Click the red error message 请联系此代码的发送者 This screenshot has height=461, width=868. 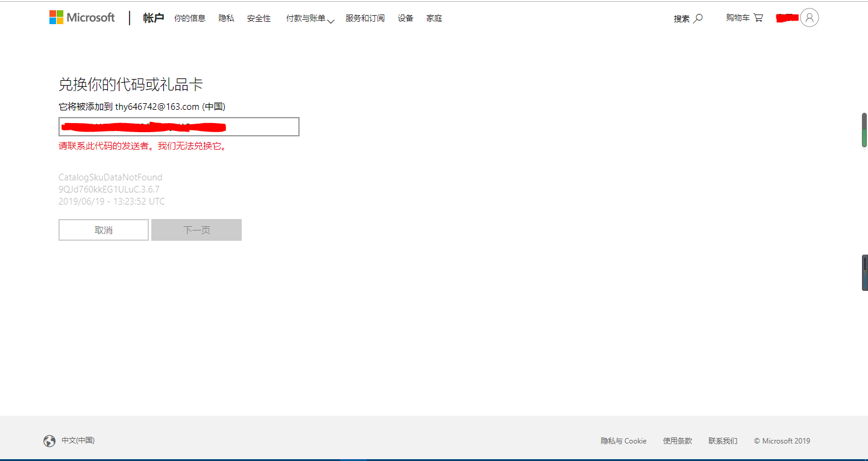pos(143,146)
